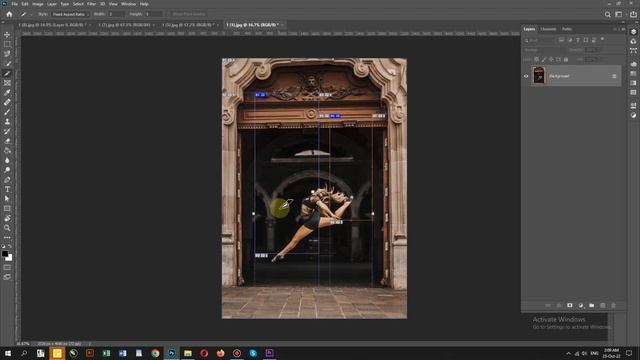The height and width of the screenshot is (360, 640).
Task: Select the Gradient tool
Action: coord(7,151)
